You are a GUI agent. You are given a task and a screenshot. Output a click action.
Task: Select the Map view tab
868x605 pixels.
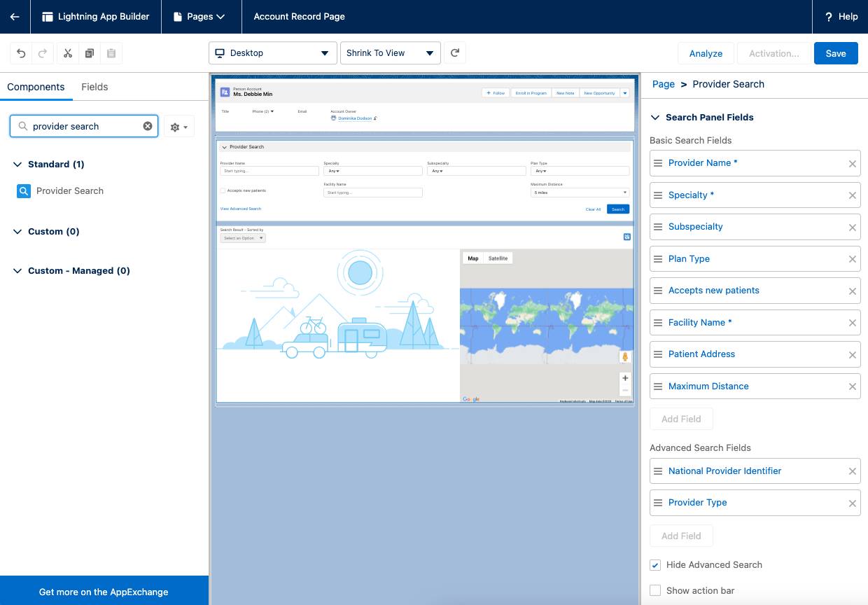pyautogui.click(x=473, y=258)
